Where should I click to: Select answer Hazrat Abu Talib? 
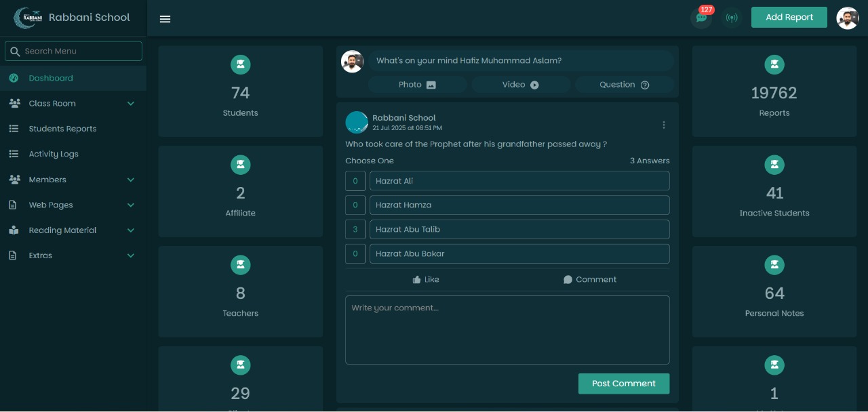[519, 229]
